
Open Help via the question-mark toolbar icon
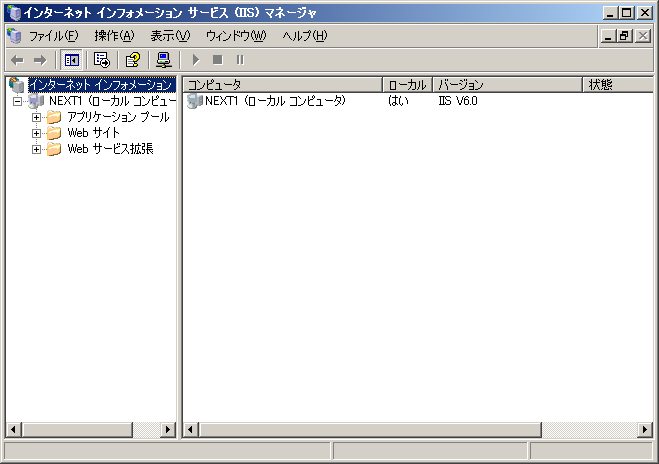pyautogui.click(x=132, y=60)
